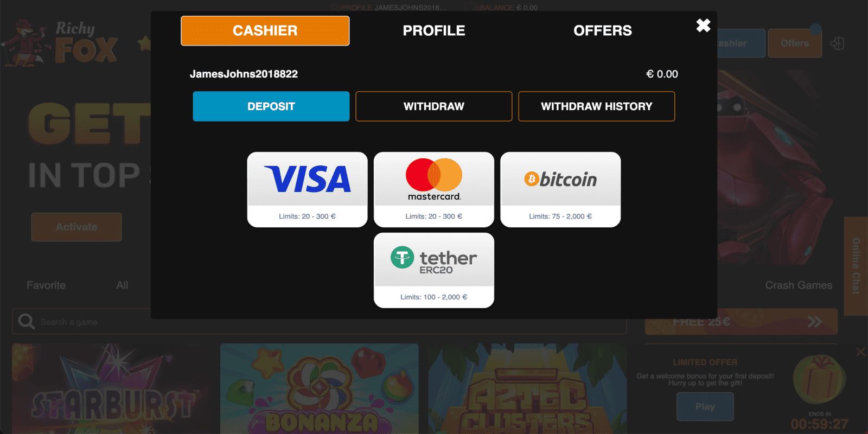868x434 pixels.
Task: Click the Play button in limited offer
Action: (705, 406)
